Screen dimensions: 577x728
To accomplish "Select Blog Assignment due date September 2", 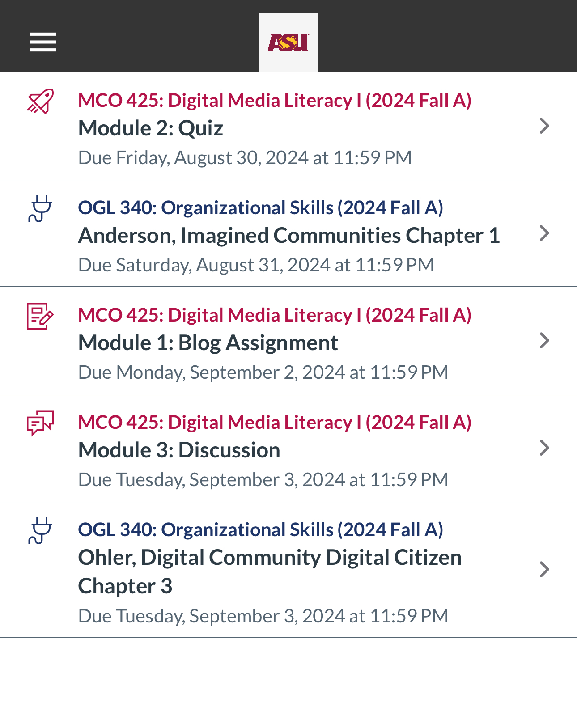I will click(x=263, y=372).
